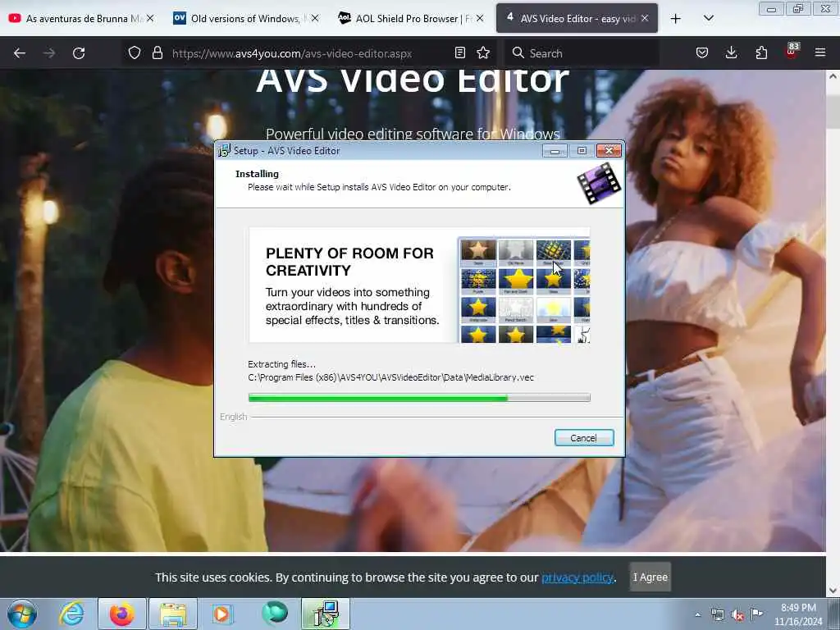Switch to the setup installer taskbar icon
The width and height of the screenshot is (840, 630).
(x=325, y=614)
